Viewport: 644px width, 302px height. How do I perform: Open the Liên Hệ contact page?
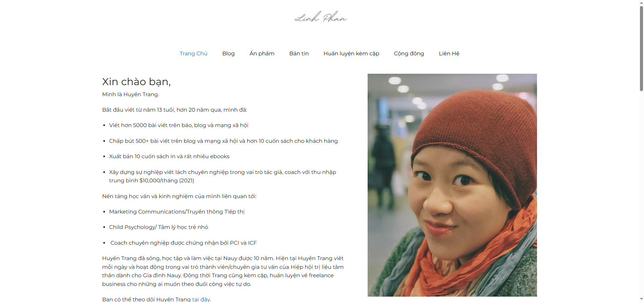449,54
